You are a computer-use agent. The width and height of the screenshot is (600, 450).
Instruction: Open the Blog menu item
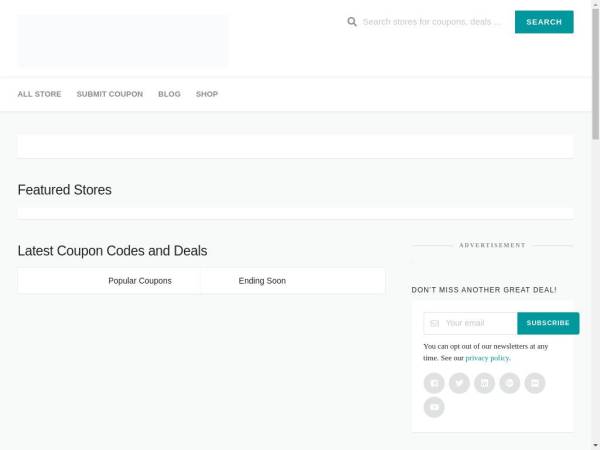[x=169, y=94]
